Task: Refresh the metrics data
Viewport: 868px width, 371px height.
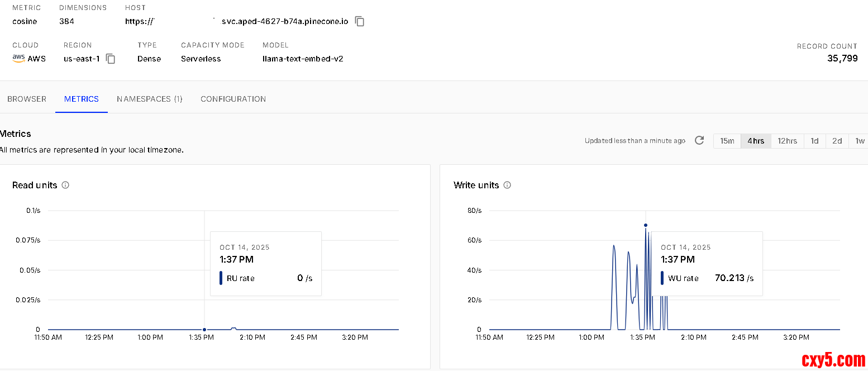Action: pos(699,140)
